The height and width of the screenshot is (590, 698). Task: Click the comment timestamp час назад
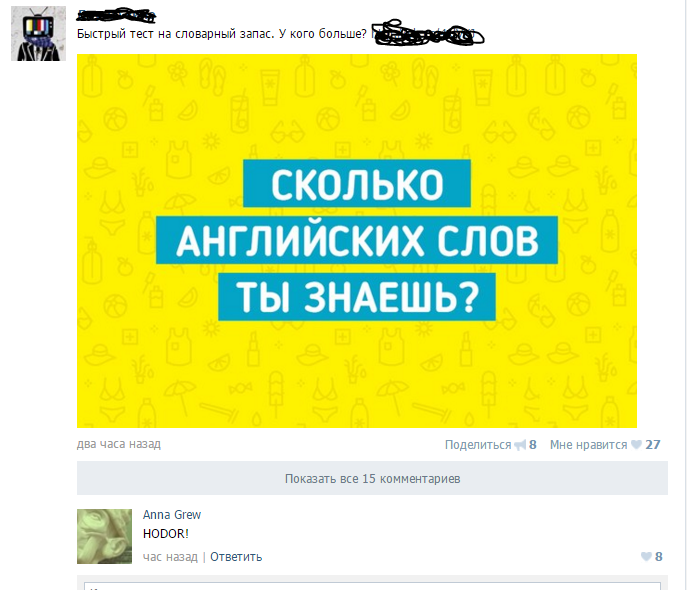170,557
